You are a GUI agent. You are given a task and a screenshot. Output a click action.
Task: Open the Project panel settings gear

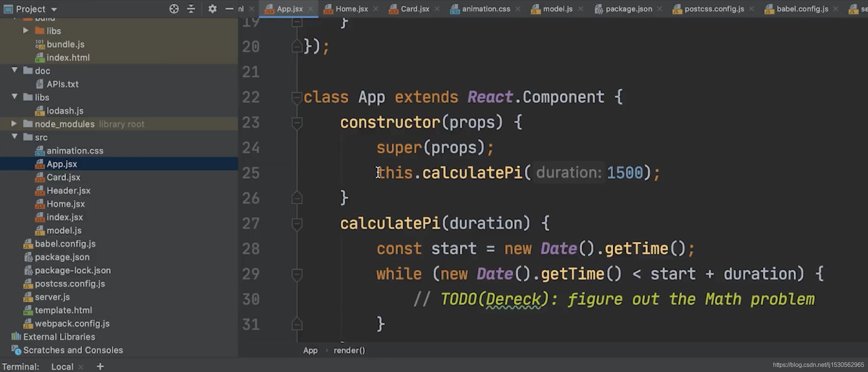212,9
